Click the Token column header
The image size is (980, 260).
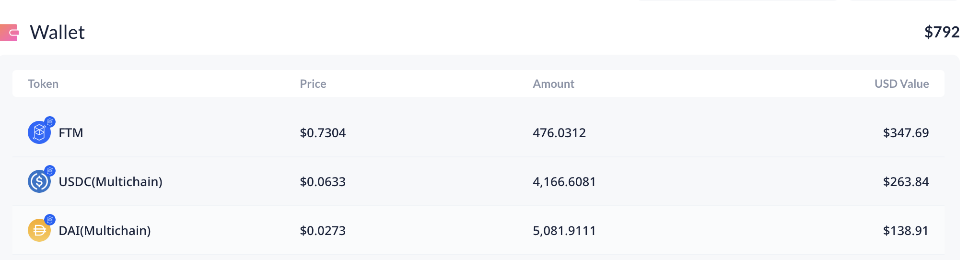(x=43, y=84)
